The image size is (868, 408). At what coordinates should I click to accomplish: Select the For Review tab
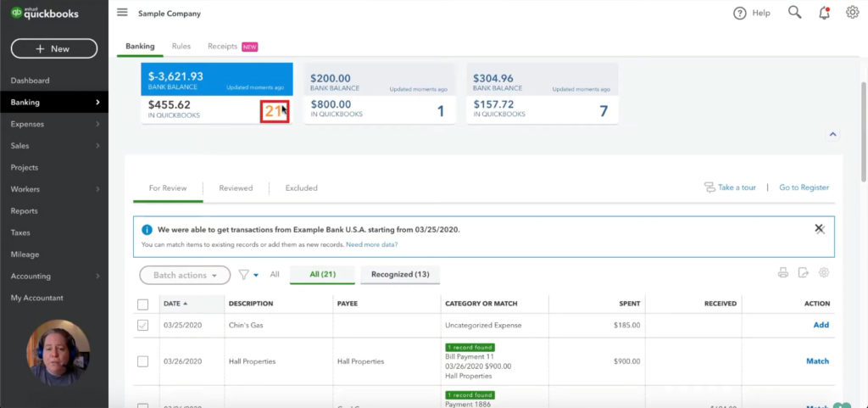click(168, 188)
